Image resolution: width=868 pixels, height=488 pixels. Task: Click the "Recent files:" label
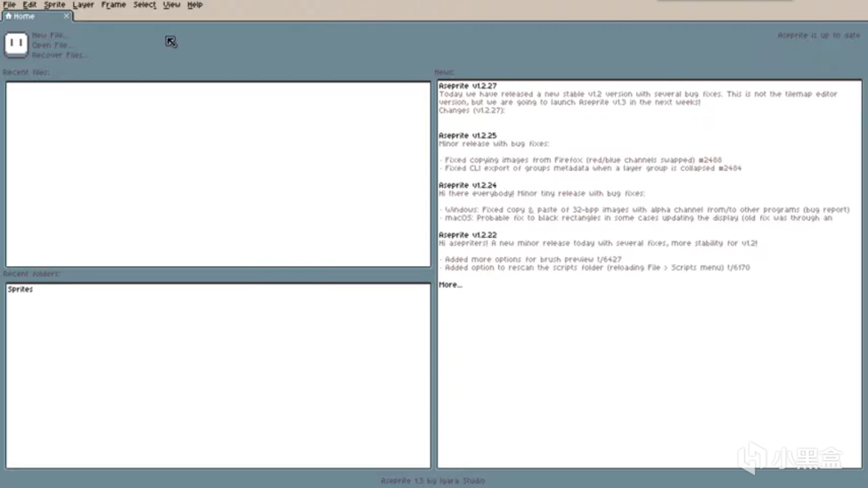tap(27, 72)
